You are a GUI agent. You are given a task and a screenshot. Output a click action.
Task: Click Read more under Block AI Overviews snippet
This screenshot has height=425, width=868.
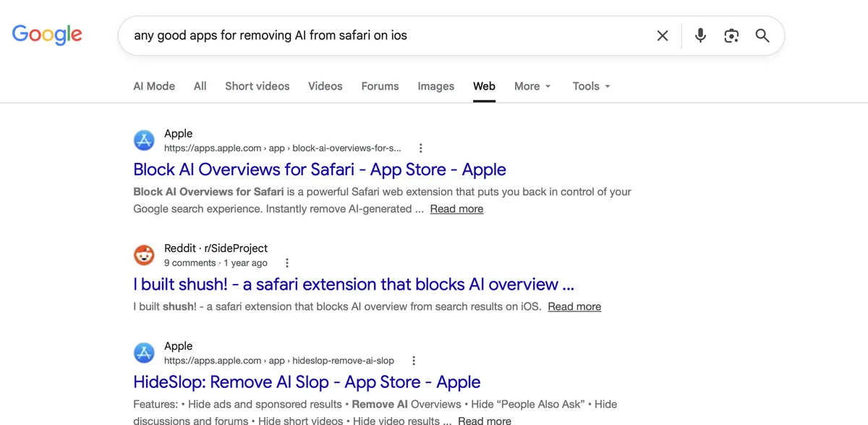pos(457,209)
